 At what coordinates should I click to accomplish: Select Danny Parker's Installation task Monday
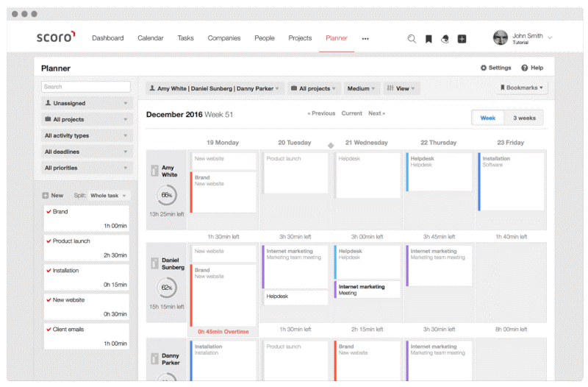[x=223, y=361]
